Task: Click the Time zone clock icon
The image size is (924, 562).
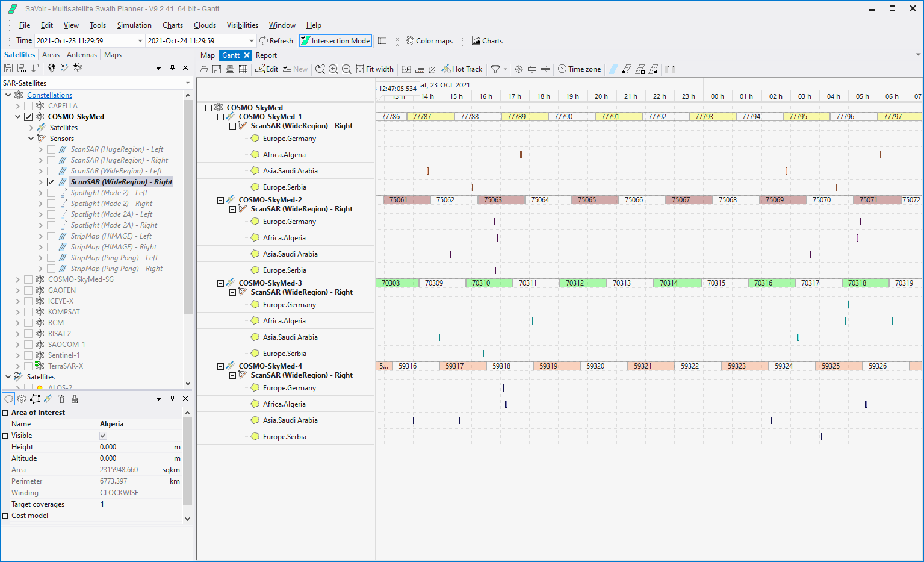Action: pyautogui.click(x=562, y=69)
